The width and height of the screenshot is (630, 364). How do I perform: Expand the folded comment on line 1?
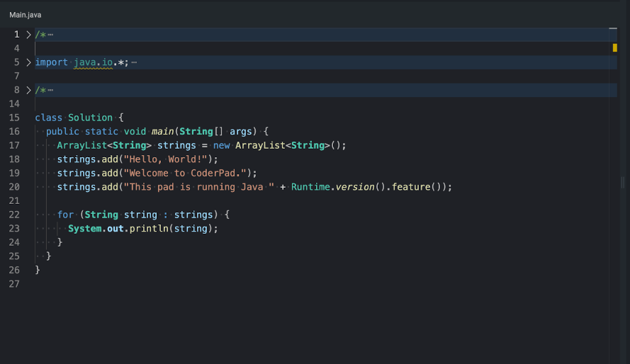[x=28, y=35]
